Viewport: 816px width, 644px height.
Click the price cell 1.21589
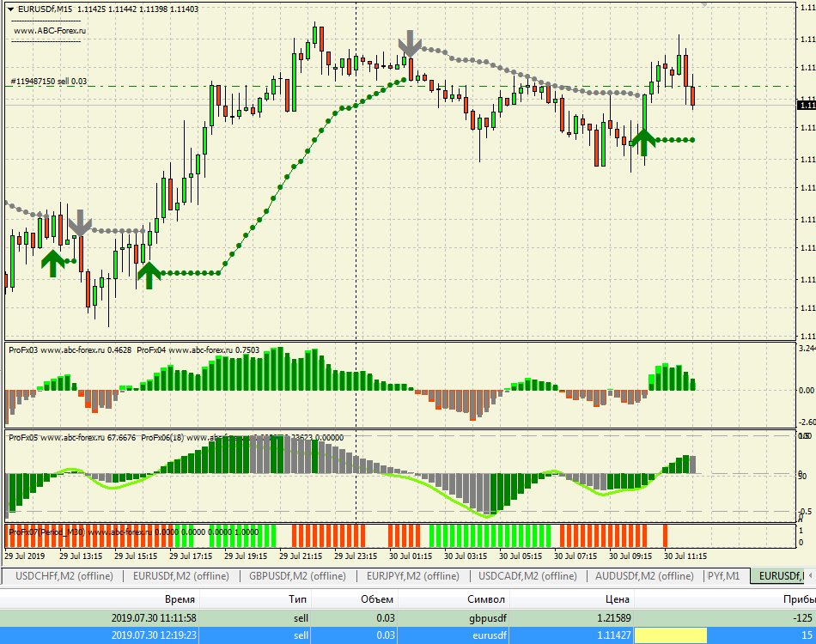(x=614, y=618)
